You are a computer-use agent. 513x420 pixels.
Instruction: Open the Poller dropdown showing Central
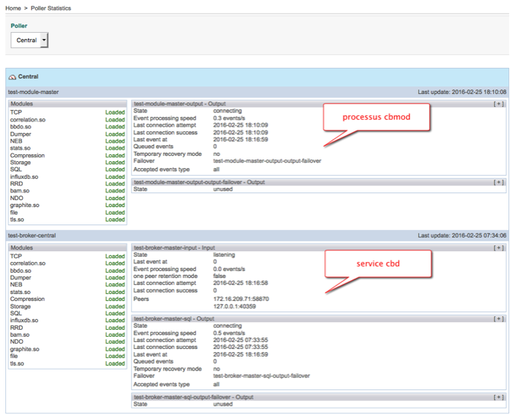pyautogui.click(x=30, y=40)
